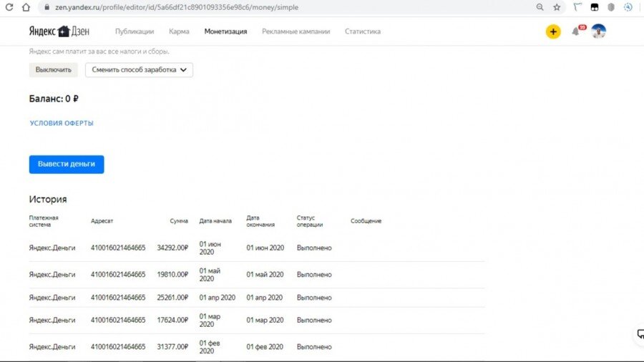Image resolution: width=644 pixels, height=362 pixels.
Task: Click the black square extension icon
Action: [x=595, y=7]
